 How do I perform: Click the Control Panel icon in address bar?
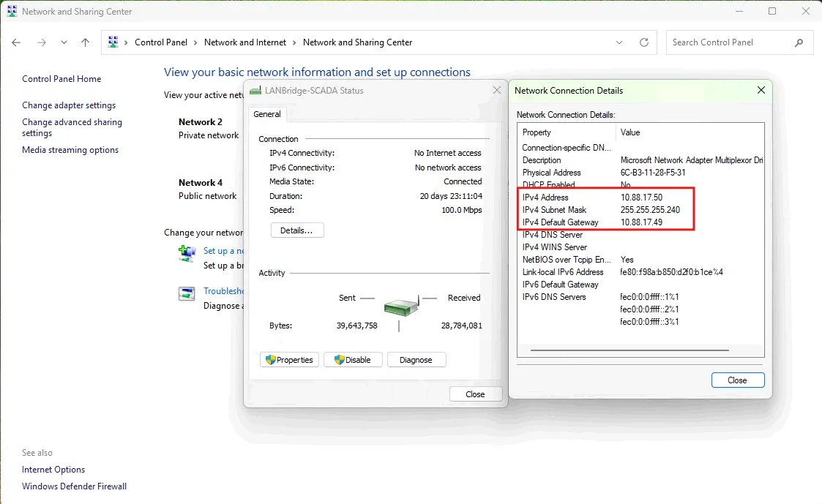tap(113, 42)
